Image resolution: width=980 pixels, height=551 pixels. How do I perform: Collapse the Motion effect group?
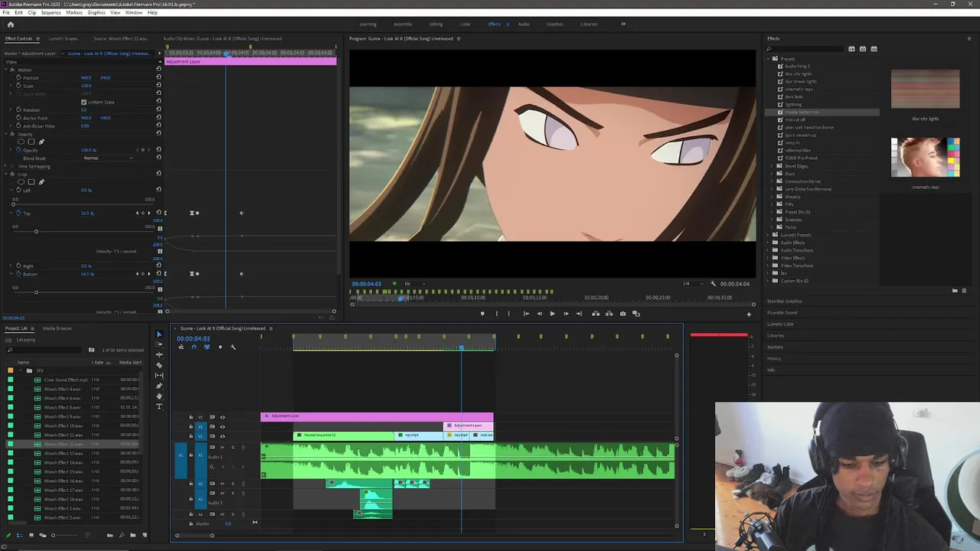tap(6, 70)
